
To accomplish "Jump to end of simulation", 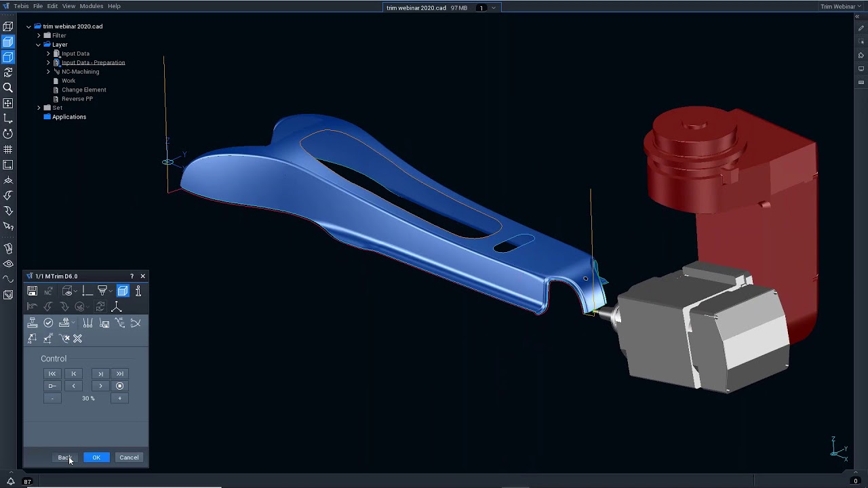I will click(120, 373).
